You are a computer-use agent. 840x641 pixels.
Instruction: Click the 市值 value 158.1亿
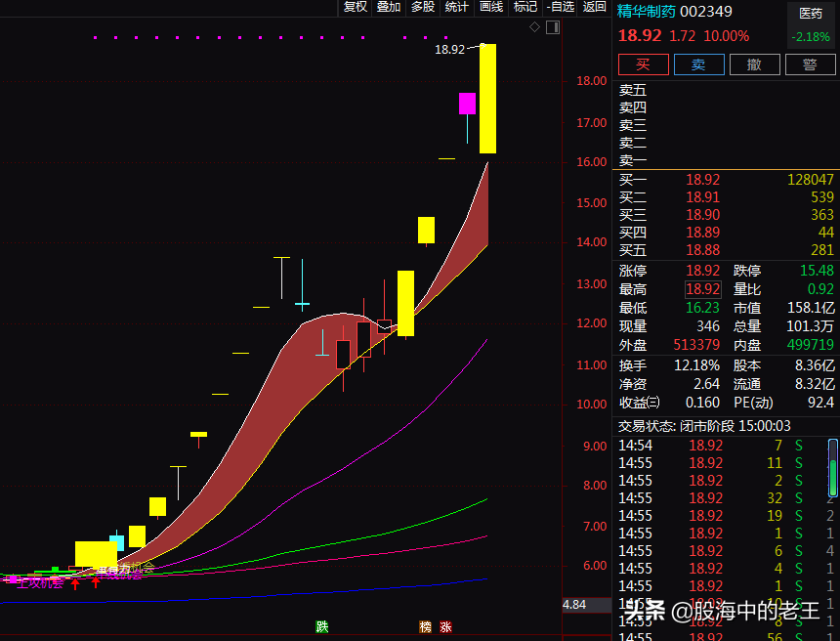811,308
